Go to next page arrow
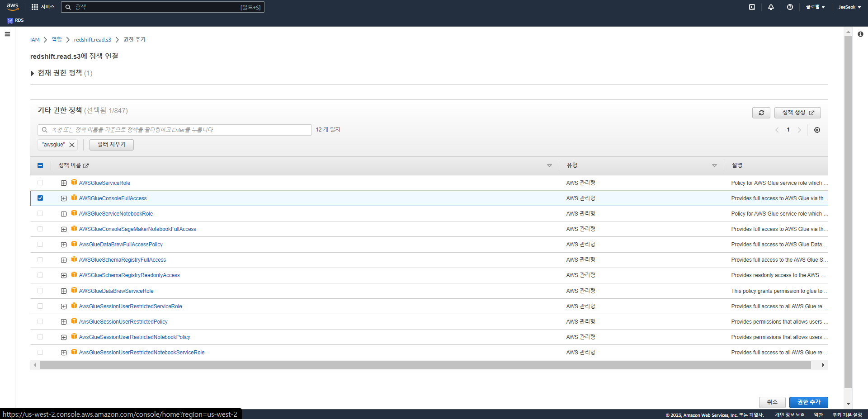The height and width of the screenshot is (419, 868). (x=799, y=130)
